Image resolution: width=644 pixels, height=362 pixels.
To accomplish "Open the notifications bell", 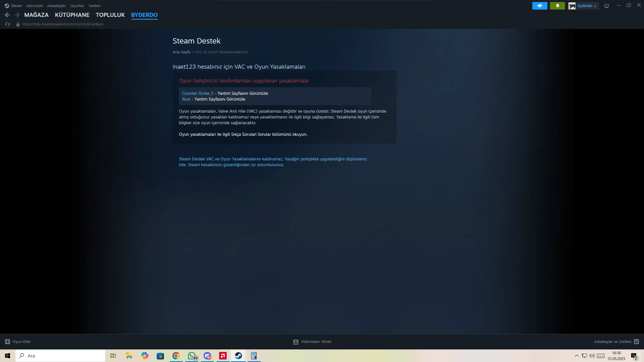I will [557, 6].
